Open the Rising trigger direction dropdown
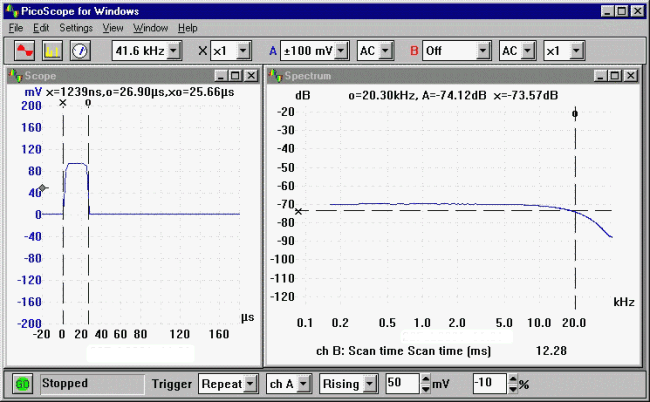The image size is (650, 402). pyautogui.click(x=369, y=384)
